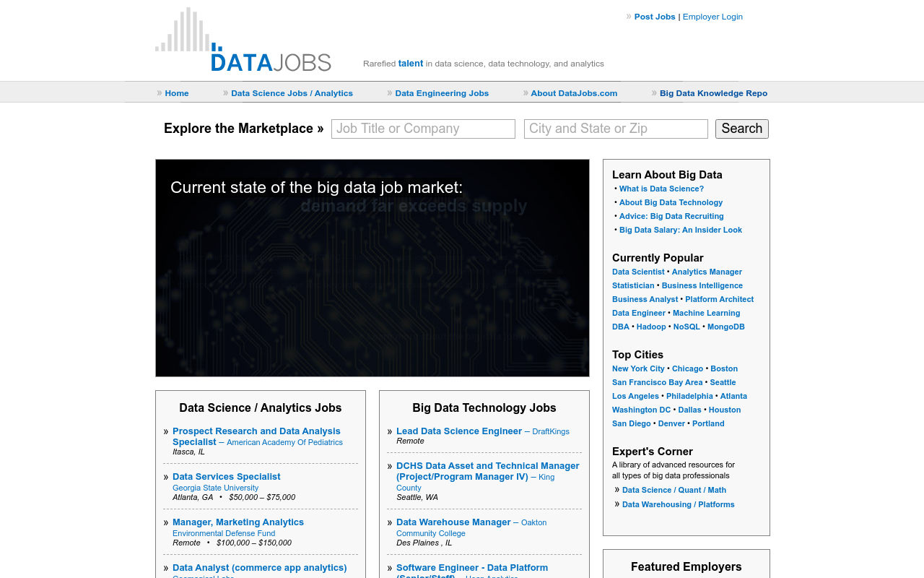
Task: Browse jobs in Los Angeles
Action: click(635, 397)
